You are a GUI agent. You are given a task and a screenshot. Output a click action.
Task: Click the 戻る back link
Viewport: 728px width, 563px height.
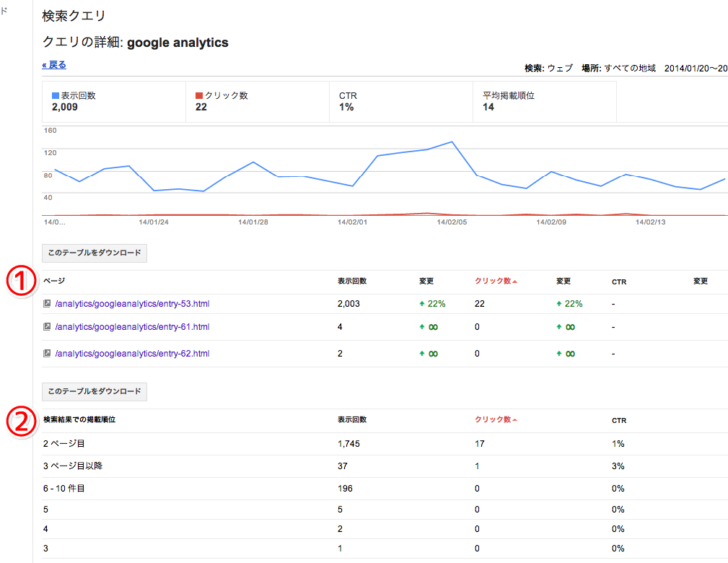coord(54,65)
